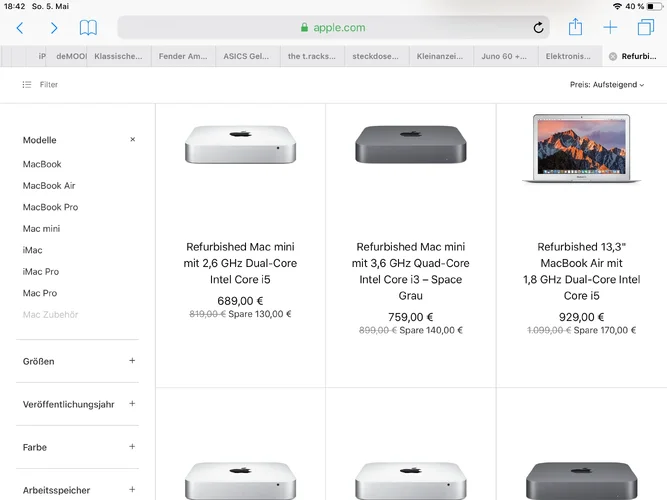The image size is (667, 500).
Task: Collapse the Modelle section with x
Action: (x=132, y=139)
